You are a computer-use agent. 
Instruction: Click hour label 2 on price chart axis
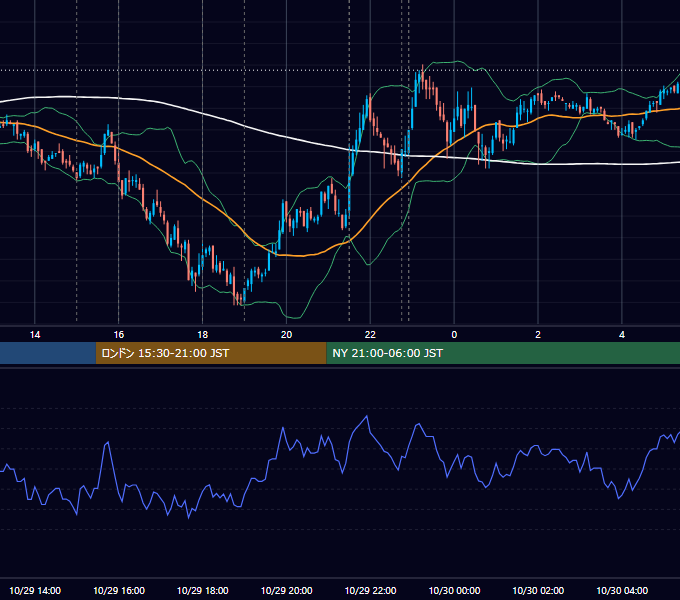(538, 335)
